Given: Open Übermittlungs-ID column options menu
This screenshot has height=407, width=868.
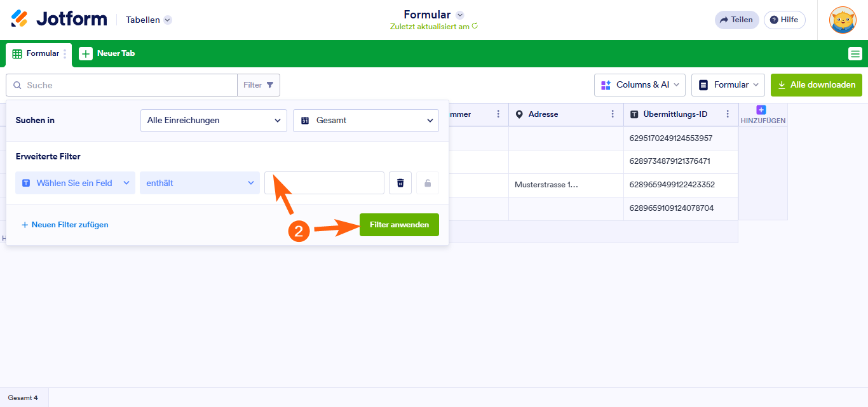Looking at the screenshot, I should click(x=728, y=114).
